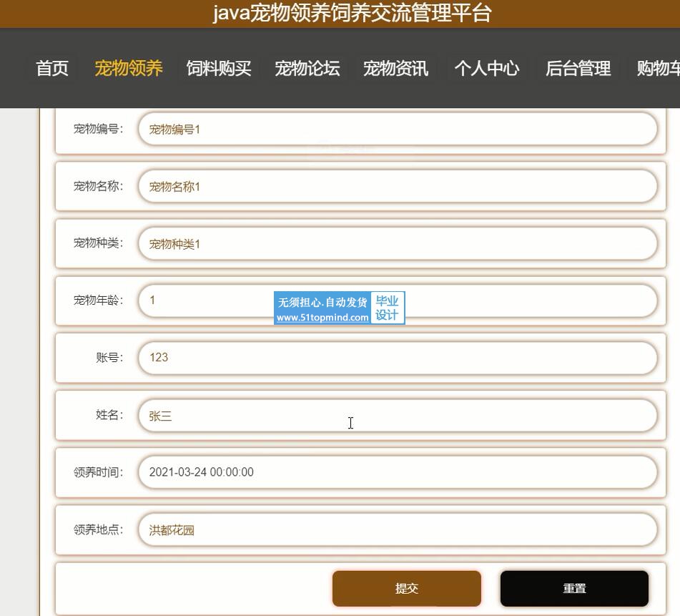Click the page title java宠物领养饲养交流管理平台
The height and width of the screenshot is (616, 680).
(x=352, y=13)
